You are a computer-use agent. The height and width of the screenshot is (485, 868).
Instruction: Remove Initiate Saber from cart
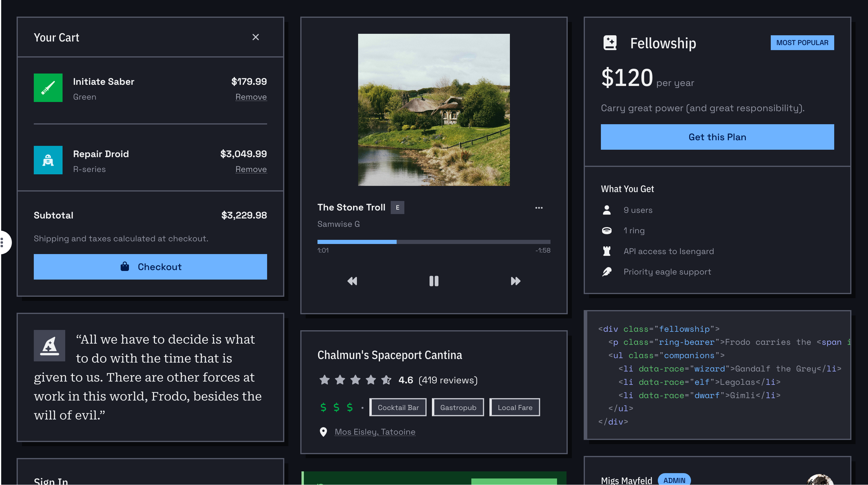click(x=251, y=97)
